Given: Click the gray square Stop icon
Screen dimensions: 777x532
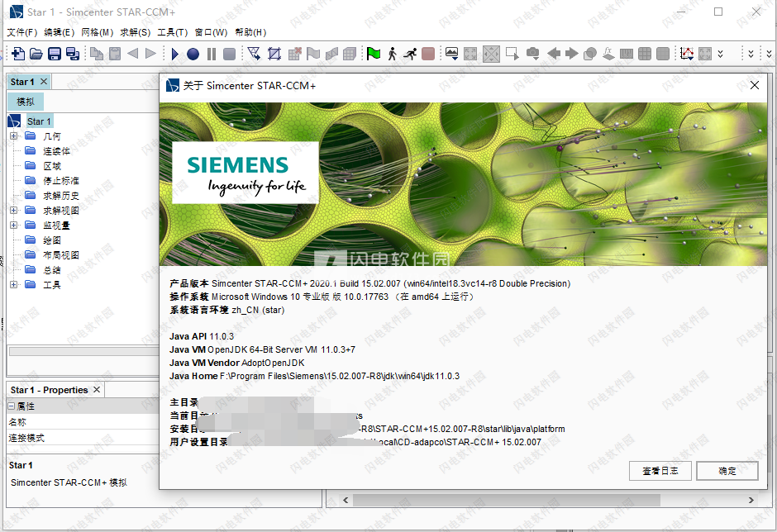Looking at the screenshot, I should (x=229, y=54).
